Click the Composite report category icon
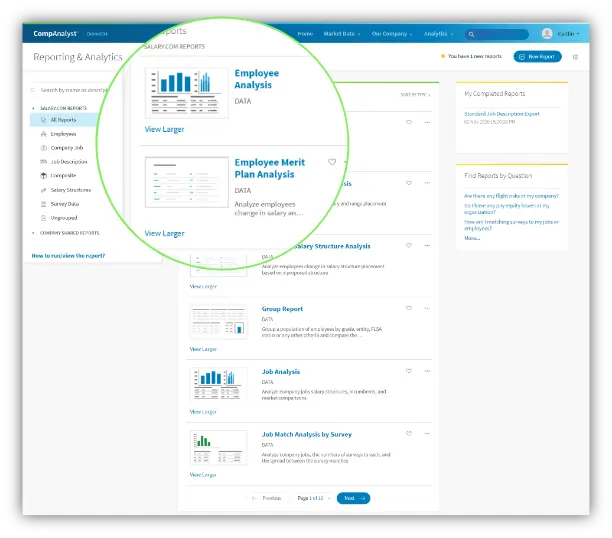Screen dimensions: 612x538 click(42, 175)
